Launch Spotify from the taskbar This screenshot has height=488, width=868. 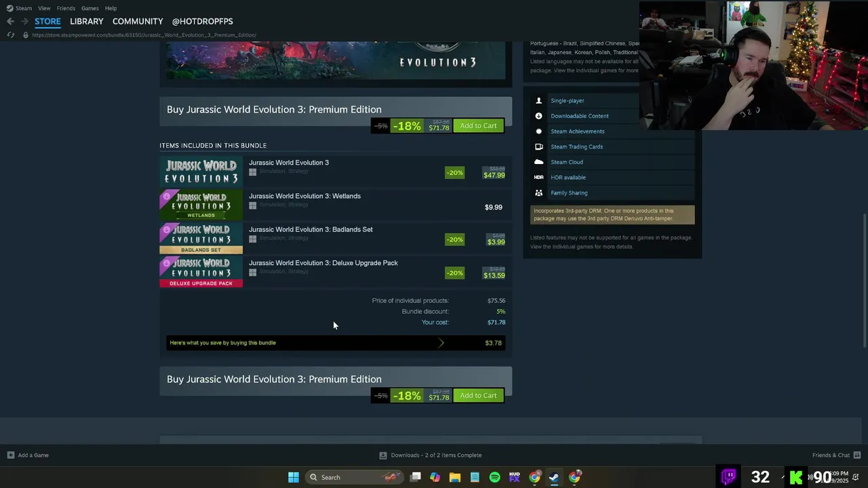click(495, 477)
